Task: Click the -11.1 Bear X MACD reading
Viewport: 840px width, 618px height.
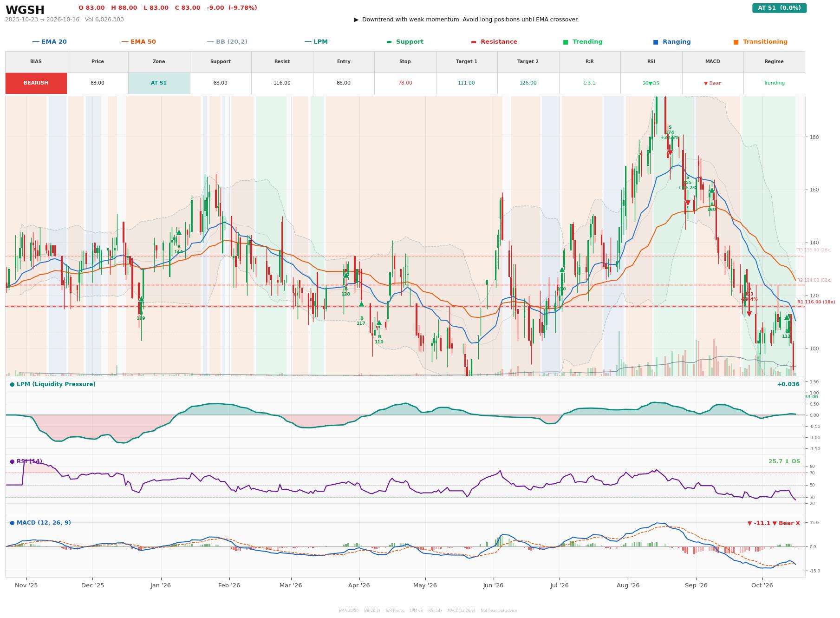Action: coord(774,523)
